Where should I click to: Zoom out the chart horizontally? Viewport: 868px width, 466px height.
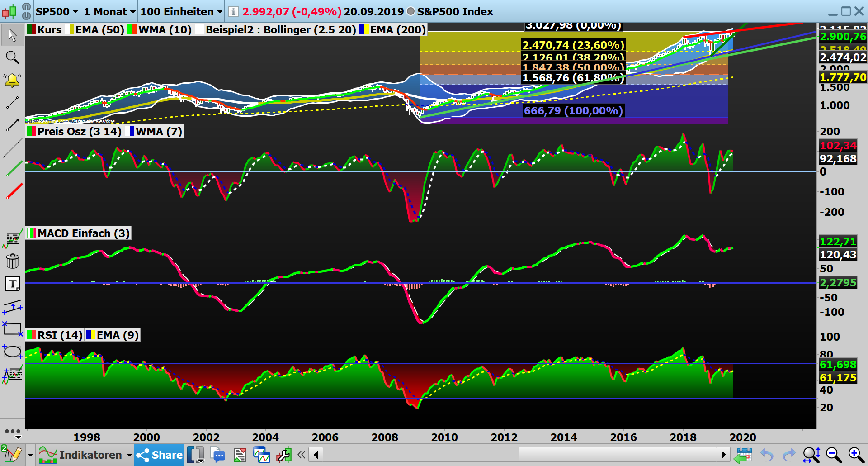pos(834,455)
